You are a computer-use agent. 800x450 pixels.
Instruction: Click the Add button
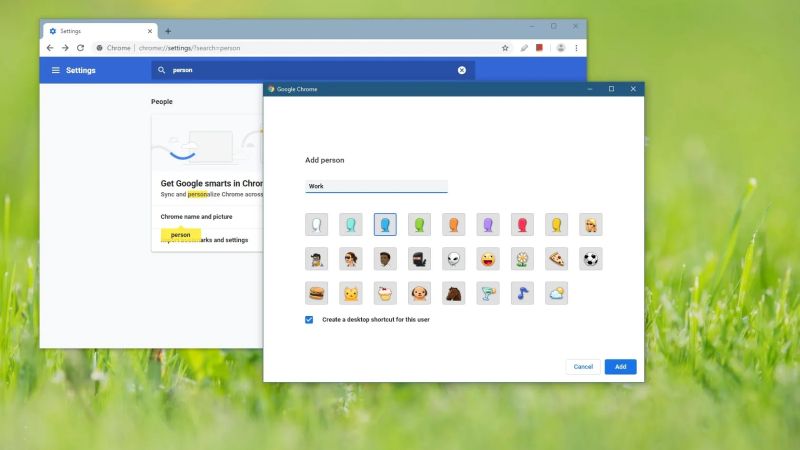(x=620, y=367)
